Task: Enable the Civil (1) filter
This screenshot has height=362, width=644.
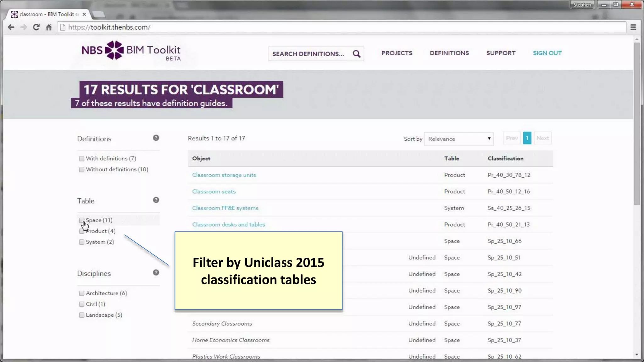Action: (82, 304)
